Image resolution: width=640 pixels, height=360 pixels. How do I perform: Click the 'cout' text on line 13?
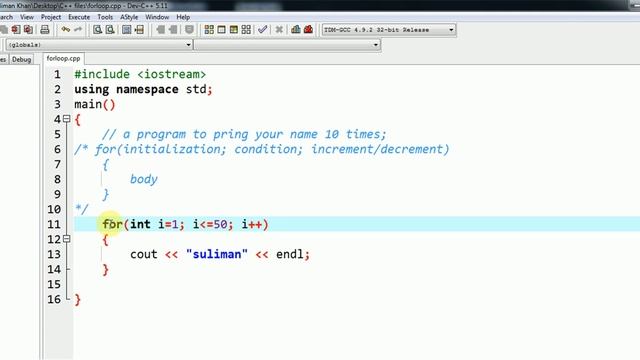tap(144, 254)
